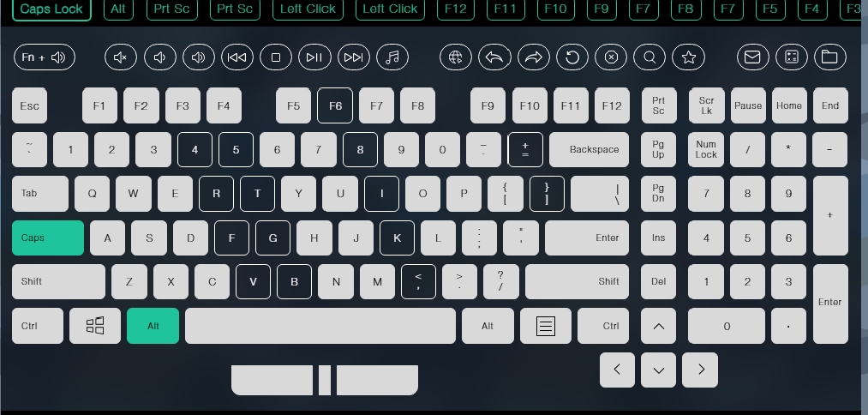Click the search magnifier icon
868x415 pixels.
[x=650, y=57]
